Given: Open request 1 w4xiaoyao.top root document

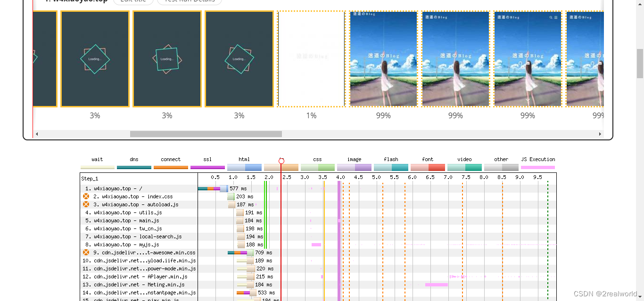Looking at the screenshot, I should [118, 188].
